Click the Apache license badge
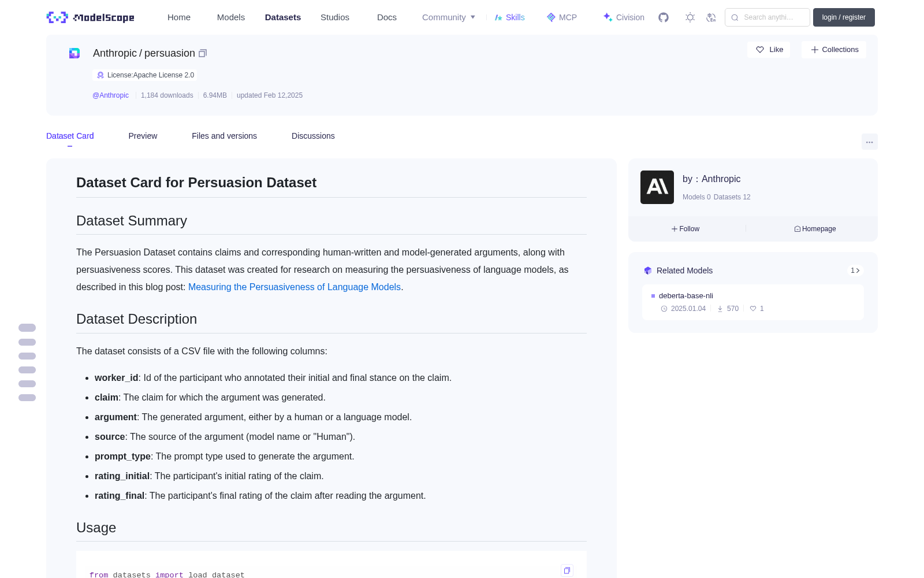This screenshot has width=924, height=578. coord(145,75)
